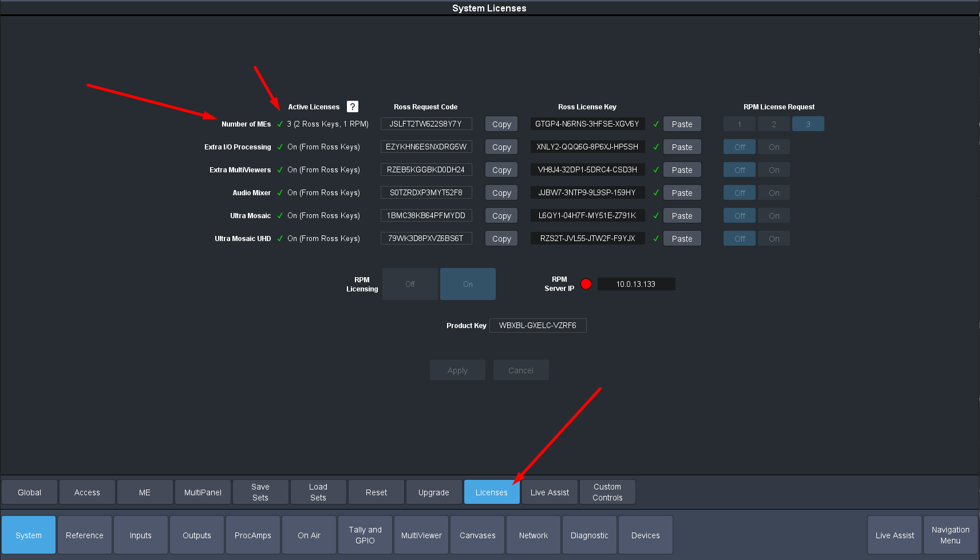980x560 pixels.
Task: Set Ultra Mosaic UHD RPM request Off
Action: click(x=740, y=238)
